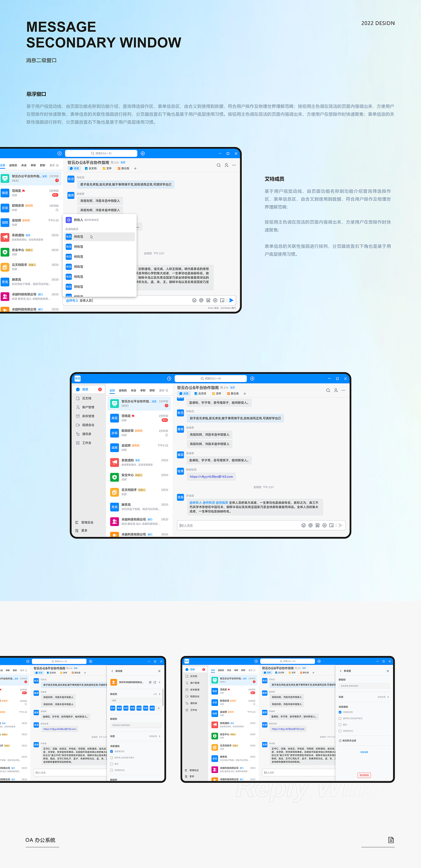Open the 安全中心 conversation in the middle window

pos(139,477)
